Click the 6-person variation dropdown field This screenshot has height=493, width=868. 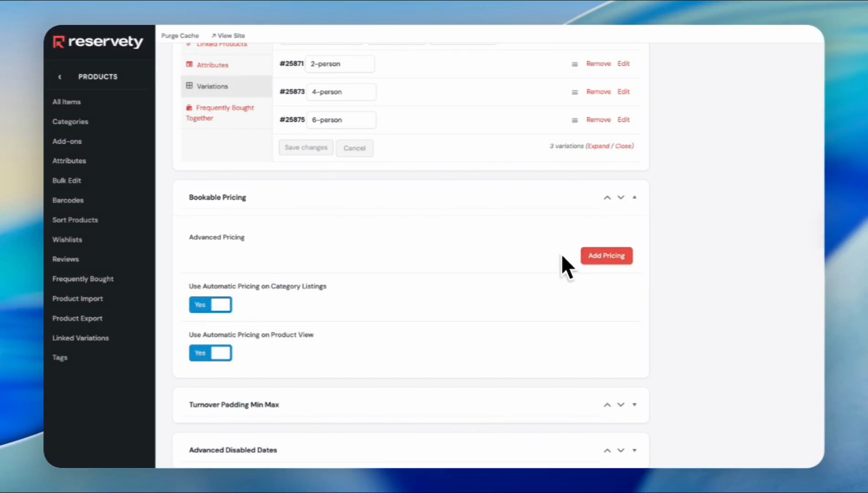click(341, 120)
